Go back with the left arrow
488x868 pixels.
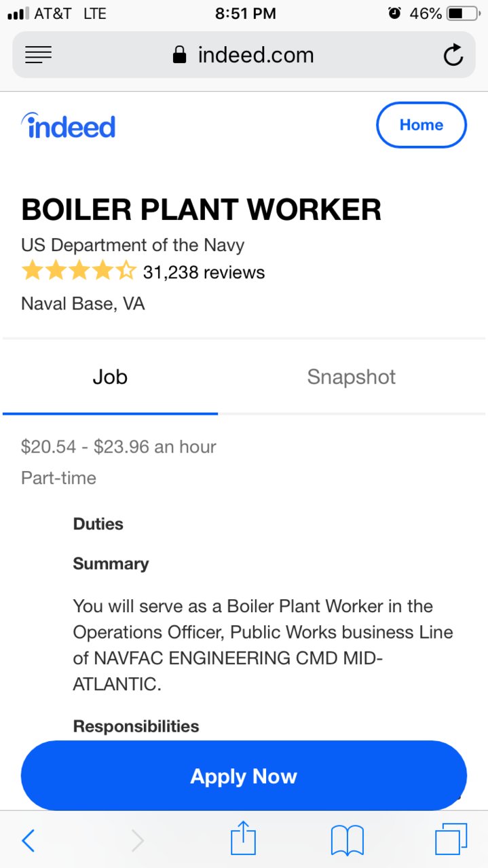click(28, 841)
